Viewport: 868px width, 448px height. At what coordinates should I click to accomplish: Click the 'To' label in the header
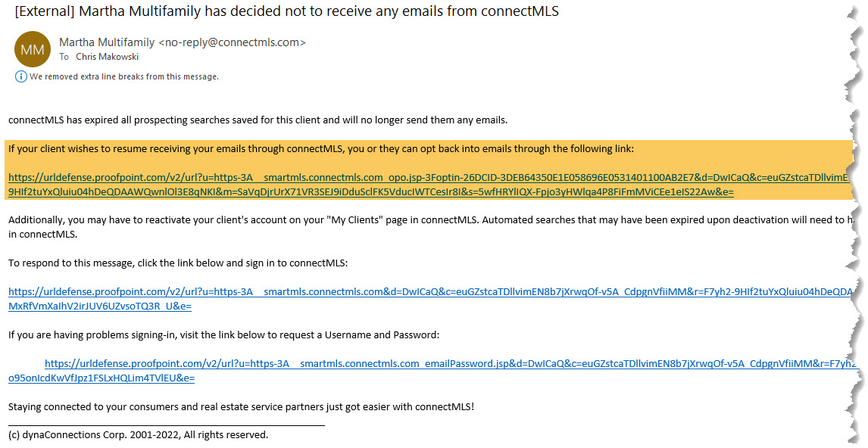[64, 57]
